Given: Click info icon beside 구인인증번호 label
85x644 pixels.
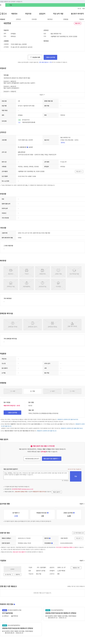Looking at the screenshot, I should (52, 543).
